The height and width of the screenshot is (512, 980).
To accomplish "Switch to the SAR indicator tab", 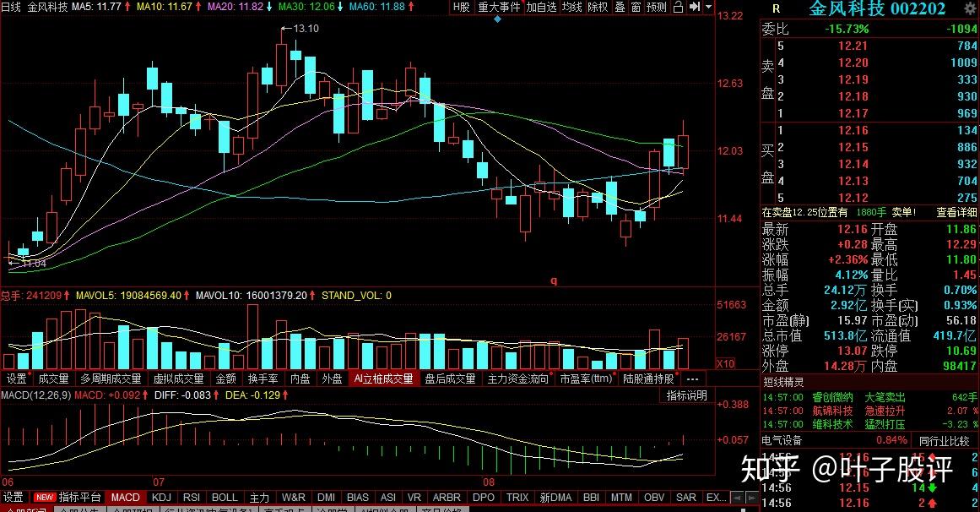I will [685, 497].
